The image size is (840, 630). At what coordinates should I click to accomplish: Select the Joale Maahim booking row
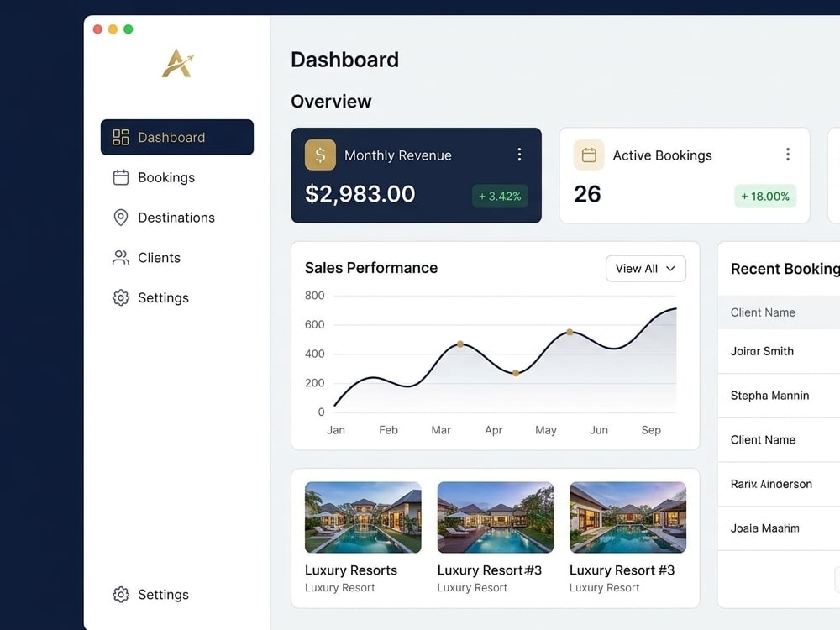click(x=779, y=528)
